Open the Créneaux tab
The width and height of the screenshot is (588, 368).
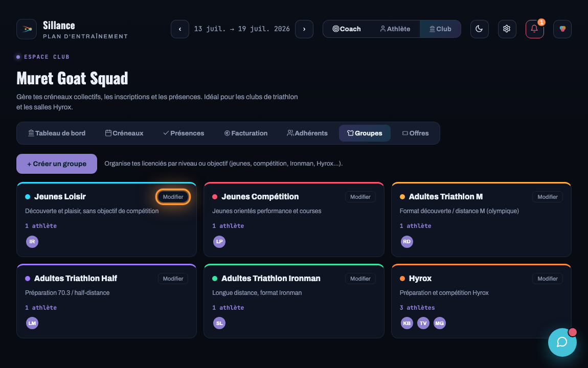pos(124,133)
